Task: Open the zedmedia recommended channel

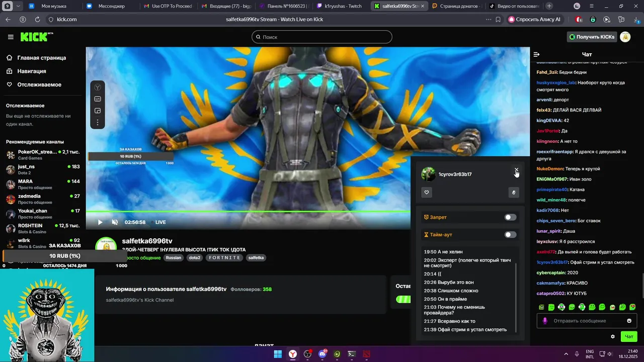Action: [x=43, y=199]
